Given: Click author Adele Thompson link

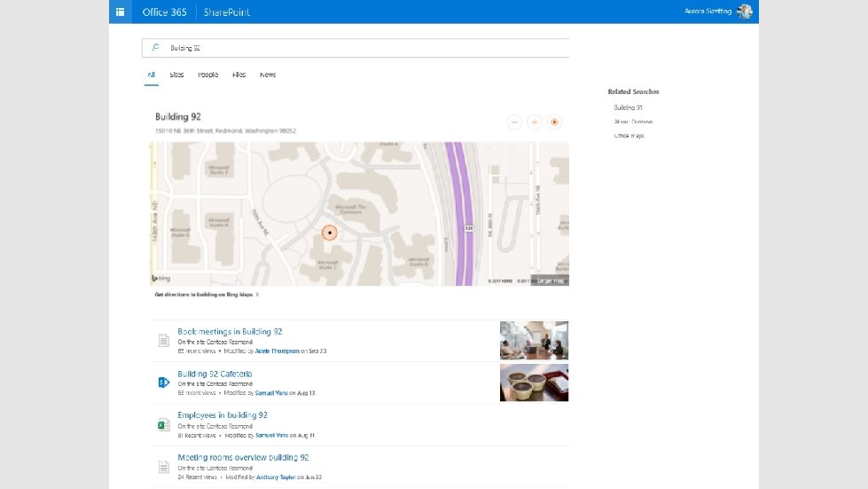Looking at the screenshot, I should click(x=277, y=351).
